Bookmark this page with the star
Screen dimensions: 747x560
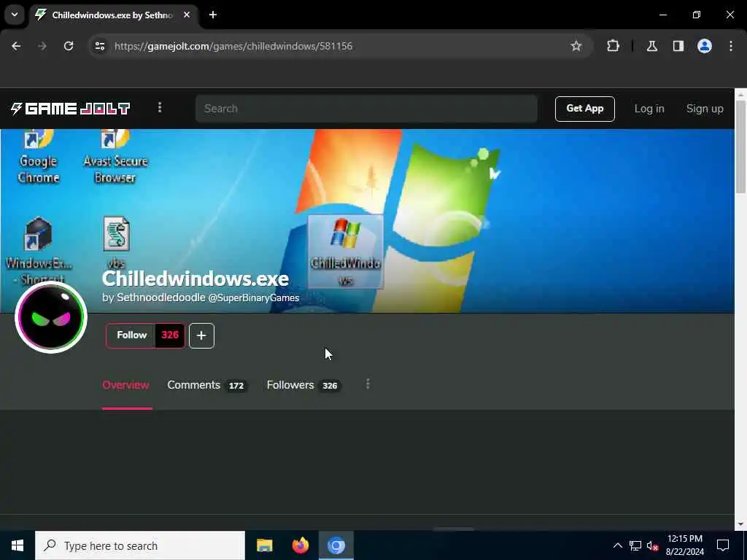[x=576, y=46]
